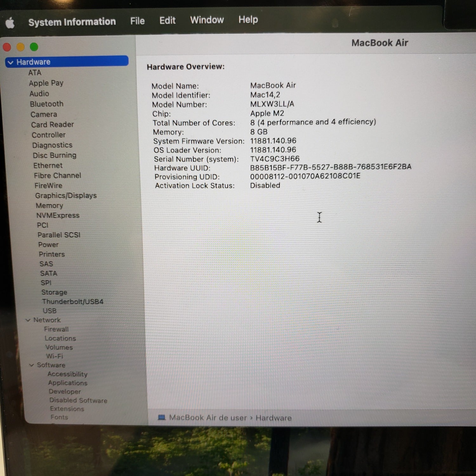
Task: Select Applications under Software
Action: pyautogui.click(x=68, y=383)
